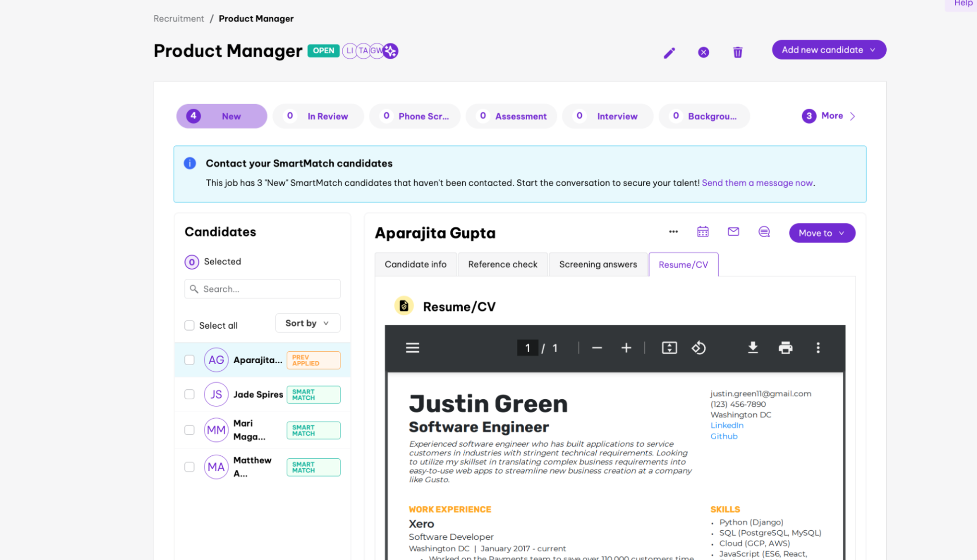Viewport: 977px width, 560px height.
Task: Select the In Review pipeline stage
Action: coord(318,116)
